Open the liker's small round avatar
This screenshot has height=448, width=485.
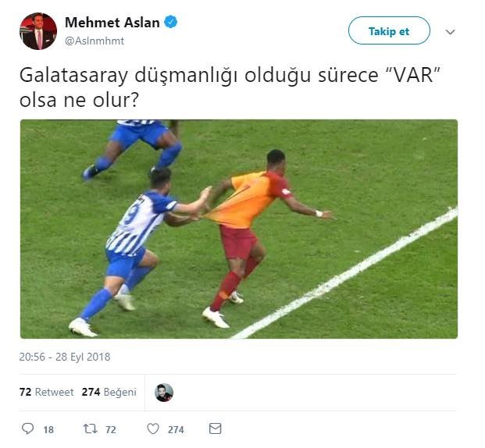pyautogui.click(x=164, y=393)
